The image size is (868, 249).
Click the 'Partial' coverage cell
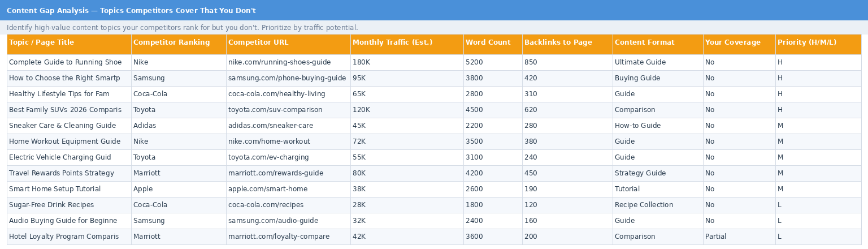pyautogui.click(x=739, y=237)
